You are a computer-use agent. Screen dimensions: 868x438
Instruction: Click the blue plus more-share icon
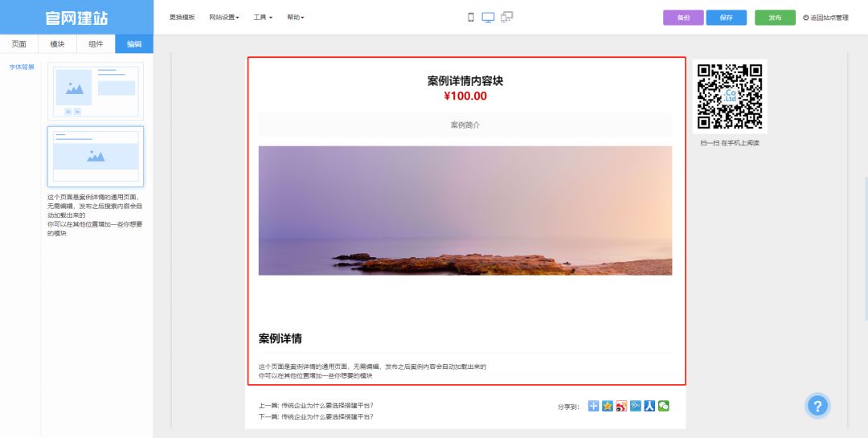(593, 406)
